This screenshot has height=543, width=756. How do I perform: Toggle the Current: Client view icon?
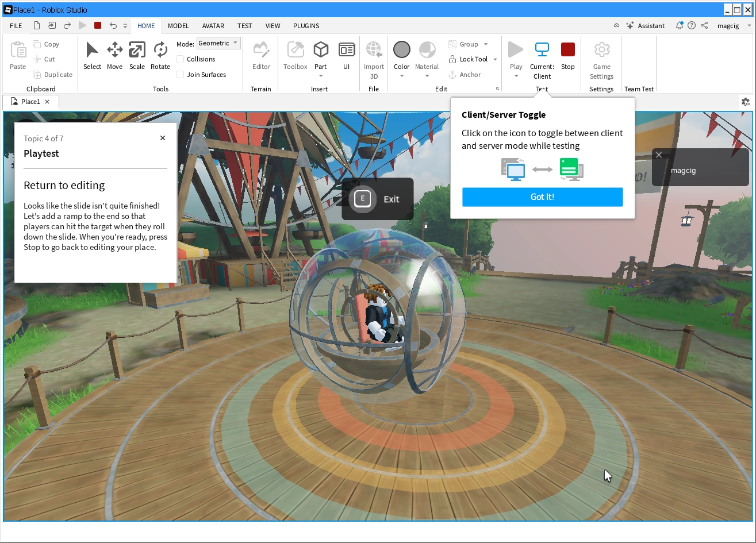click(542, 50)
